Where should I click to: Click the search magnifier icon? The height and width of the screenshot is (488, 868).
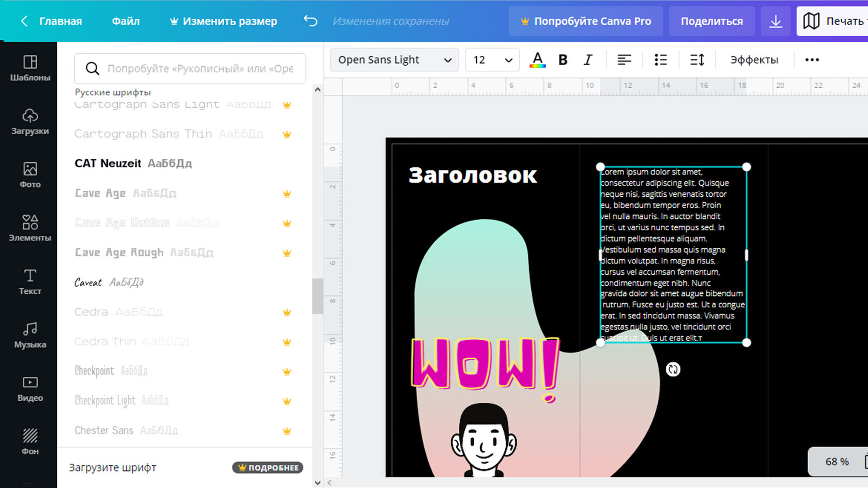pyautogui.click(x=92, y=68)
